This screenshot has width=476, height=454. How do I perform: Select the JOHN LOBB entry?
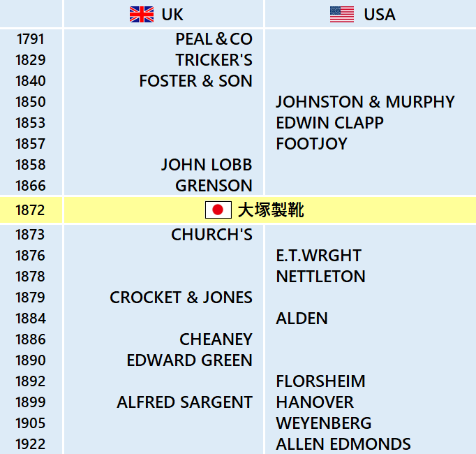tap(207, 165)
